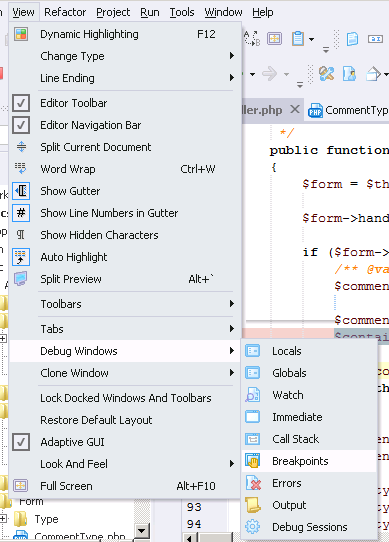Open the Tools menu
Screen dimensions: 389x542
(x=182, y=12)
